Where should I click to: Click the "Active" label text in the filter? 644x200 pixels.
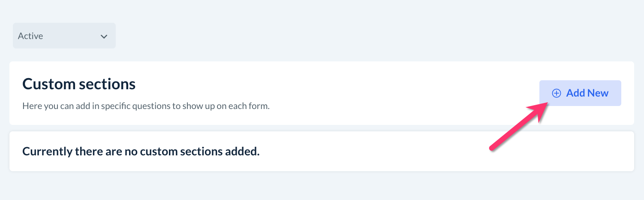[30, 36]
